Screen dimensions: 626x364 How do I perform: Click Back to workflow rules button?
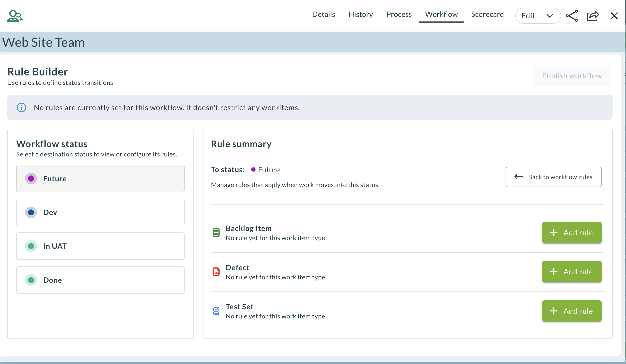(553, 177)
